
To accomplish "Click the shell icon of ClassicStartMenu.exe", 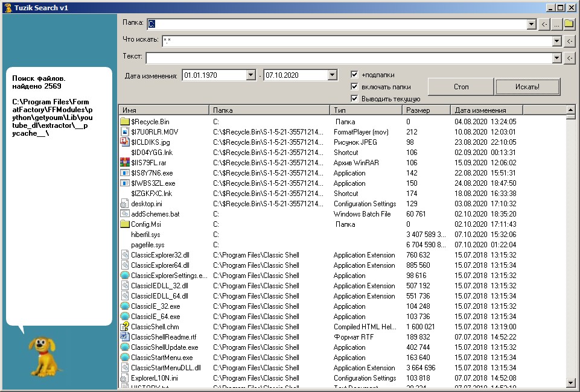I will (x=125, y=358).
